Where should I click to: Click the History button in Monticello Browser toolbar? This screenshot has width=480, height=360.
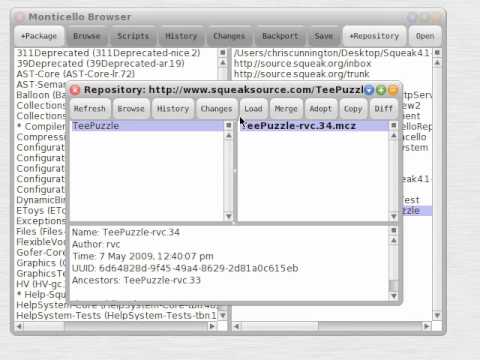[181, 36]
